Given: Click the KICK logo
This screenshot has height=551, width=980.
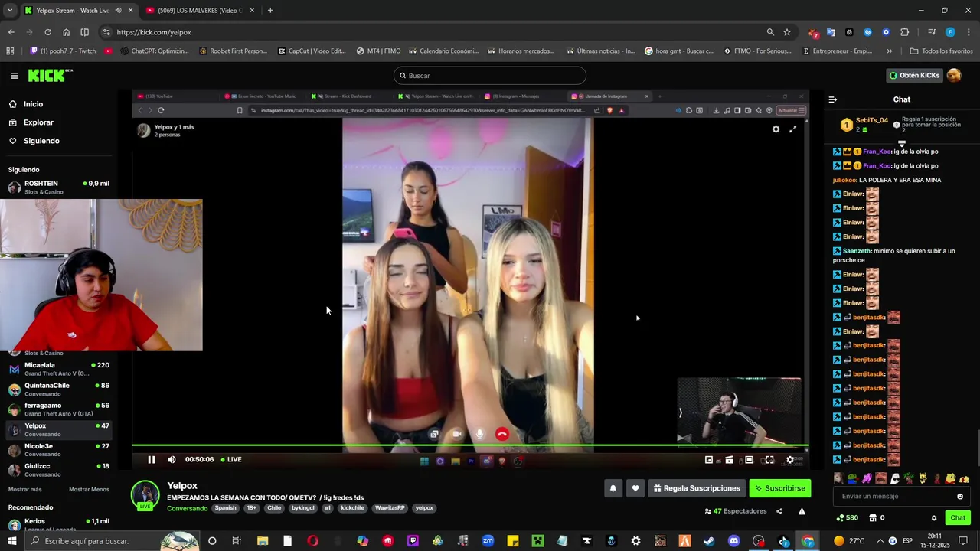Looking at the screenshot, I should pos(50,75).
